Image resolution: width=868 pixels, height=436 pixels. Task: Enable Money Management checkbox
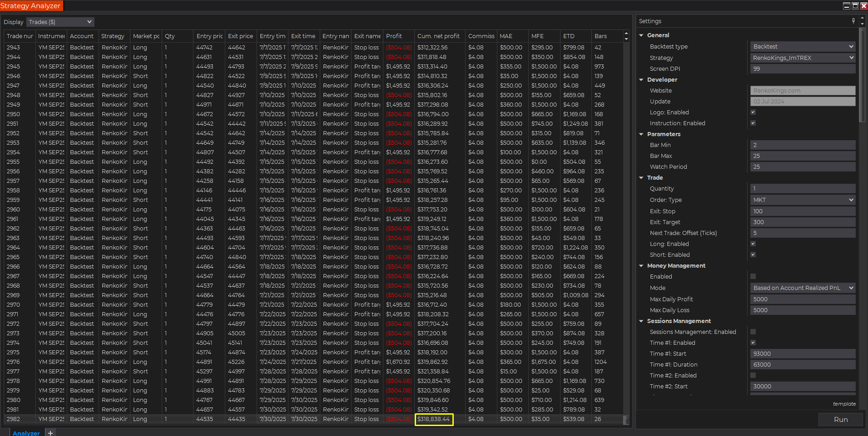(x=753, y=276)
